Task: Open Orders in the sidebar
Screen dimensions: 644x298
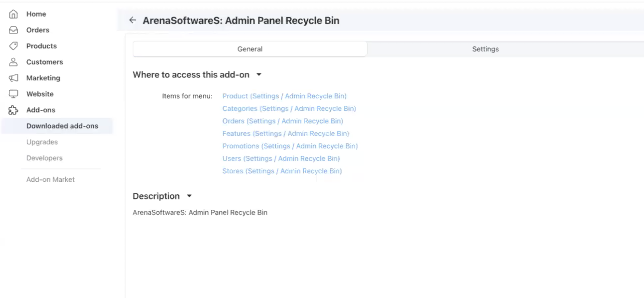Action: (x=38, y=30)
